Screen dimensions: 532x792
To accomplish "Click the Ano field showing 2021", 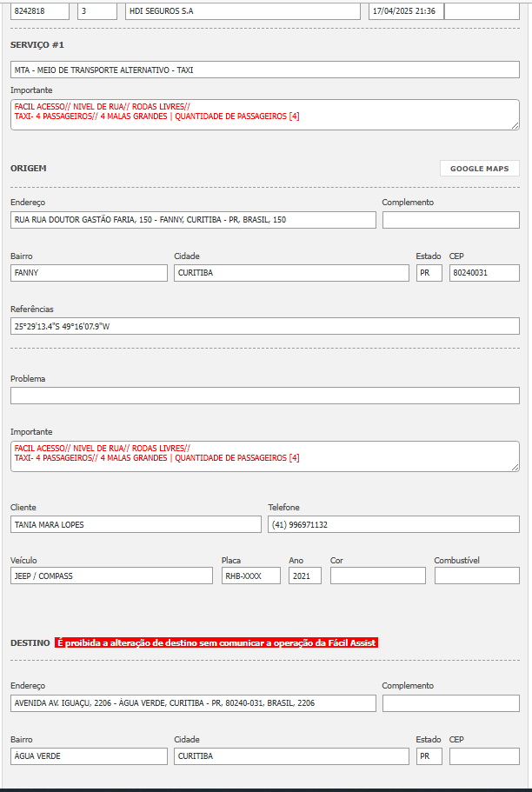I will click(304, 576).
